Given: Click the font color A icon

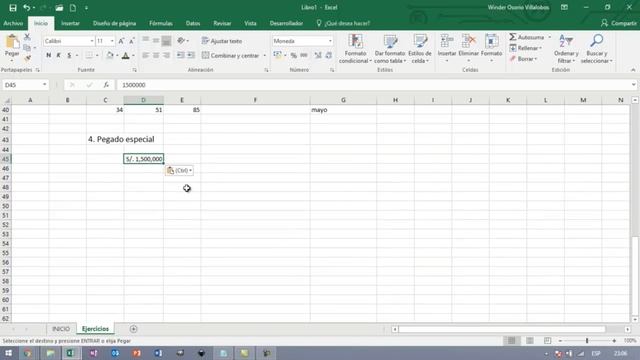Looking at the screenshot, I should 126,55.
